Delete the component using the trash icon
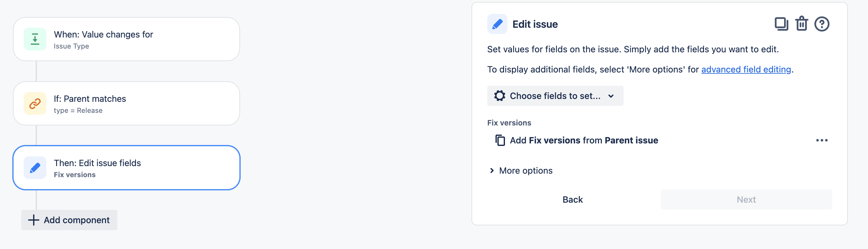Image resolution: width=868 pixels, height=249 pixels. pos(801,24)
